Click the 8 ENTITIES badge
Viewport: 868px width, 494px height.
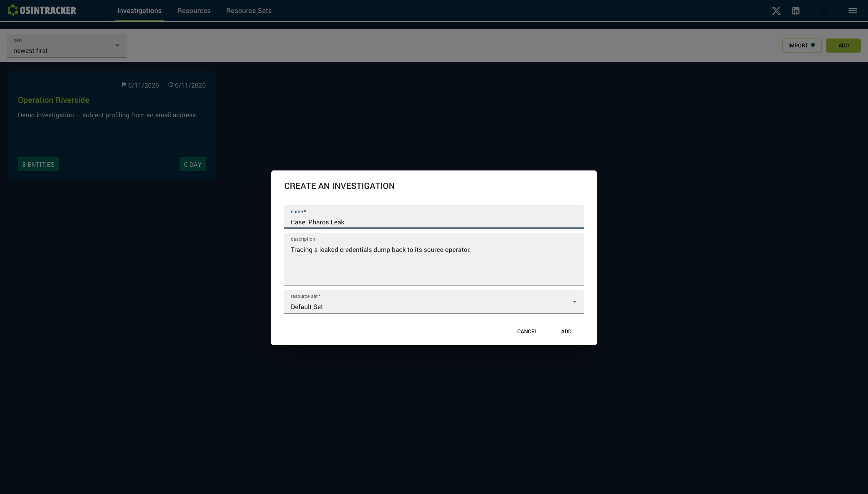tap(38, 164)
